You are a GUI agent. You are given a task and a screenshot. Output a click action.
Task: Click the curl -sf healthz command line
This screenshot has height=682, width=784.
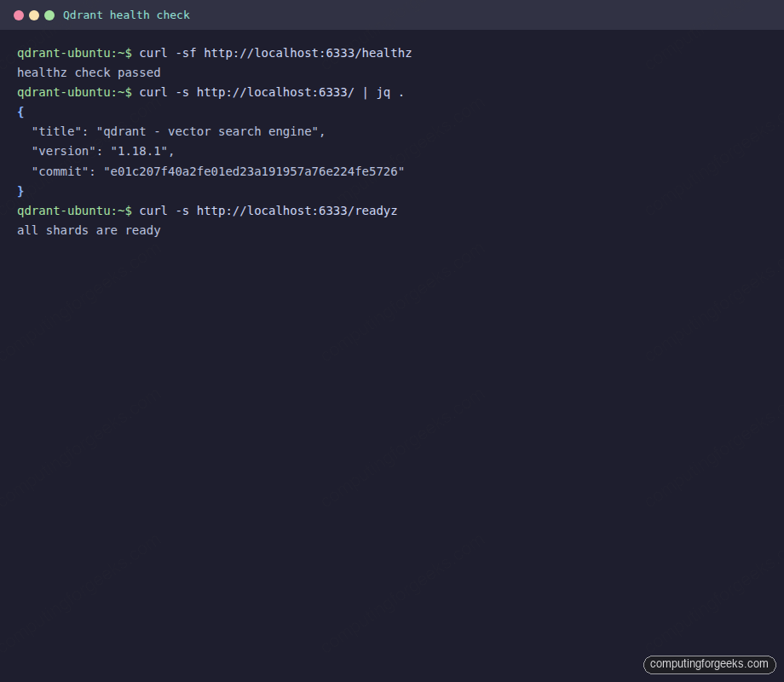[215, 53]
